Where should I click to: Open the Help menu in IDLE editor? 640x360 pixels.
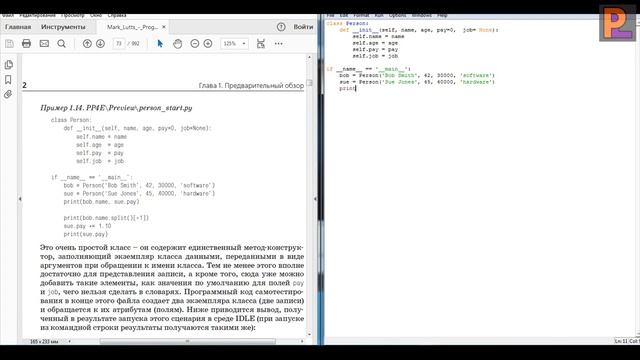442,16
